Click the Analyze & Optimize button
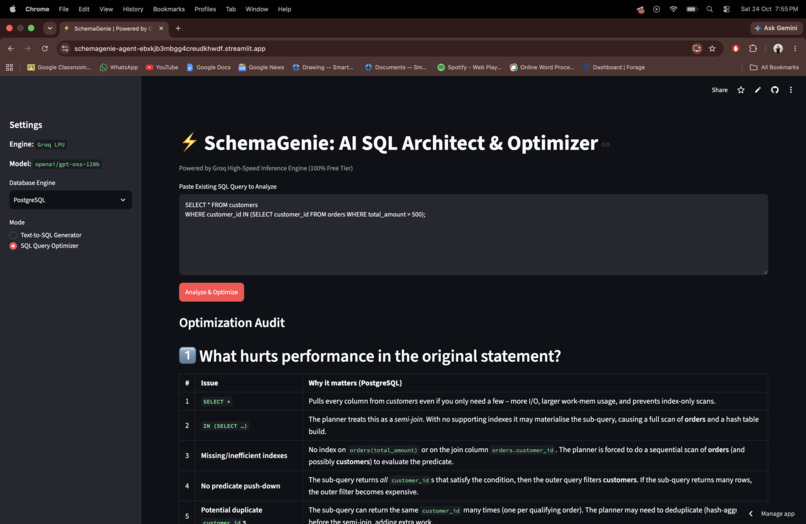Image resolution: width=806 pixels, height=524 pixels. [x=211, y=292]
